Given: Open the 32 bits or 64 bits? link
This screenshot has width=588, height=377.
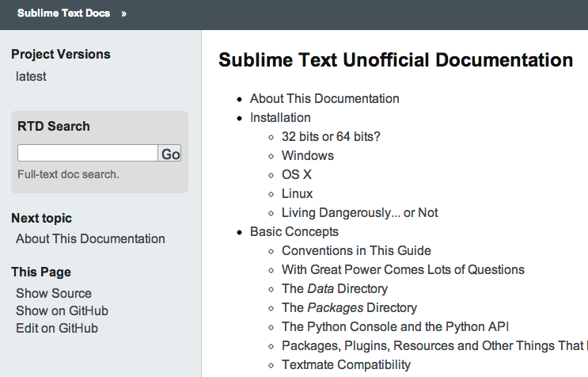Looking at the screenshot, I should tap(331, 136).
